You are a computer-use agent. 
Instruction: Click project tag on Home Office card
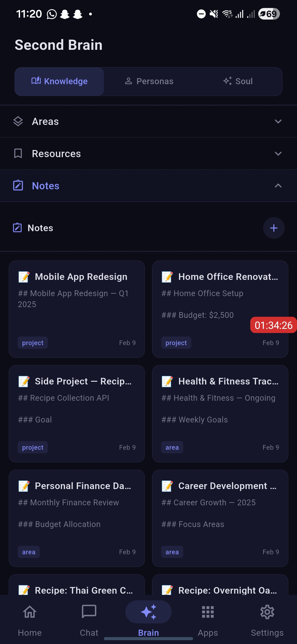point(176,343)
